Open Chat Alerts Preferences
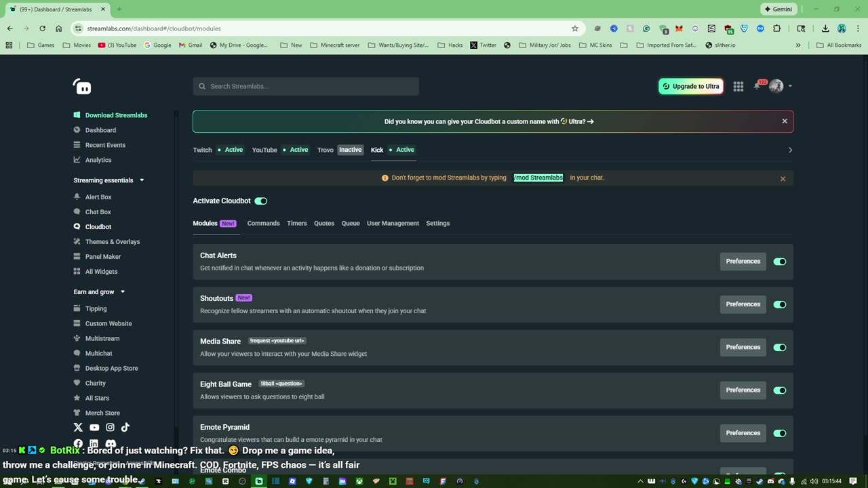This screenshot has width=868, height=488. click(743, 262)
